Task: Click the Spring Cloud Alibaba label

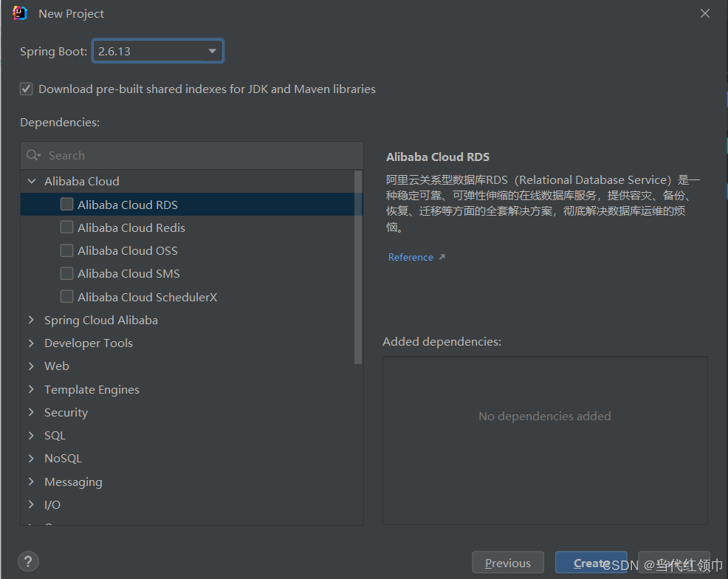Action: coord(101,320)
